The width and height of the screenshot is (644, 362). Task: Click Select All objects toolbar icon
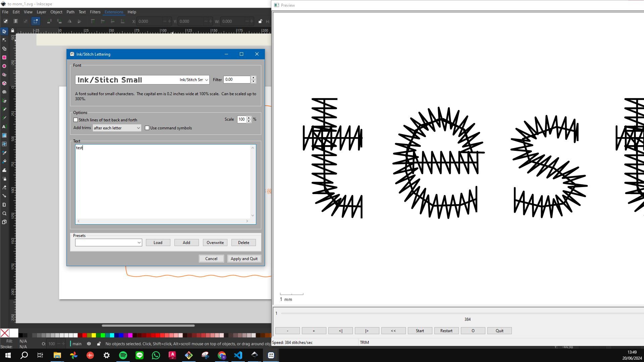coord(6,21)
